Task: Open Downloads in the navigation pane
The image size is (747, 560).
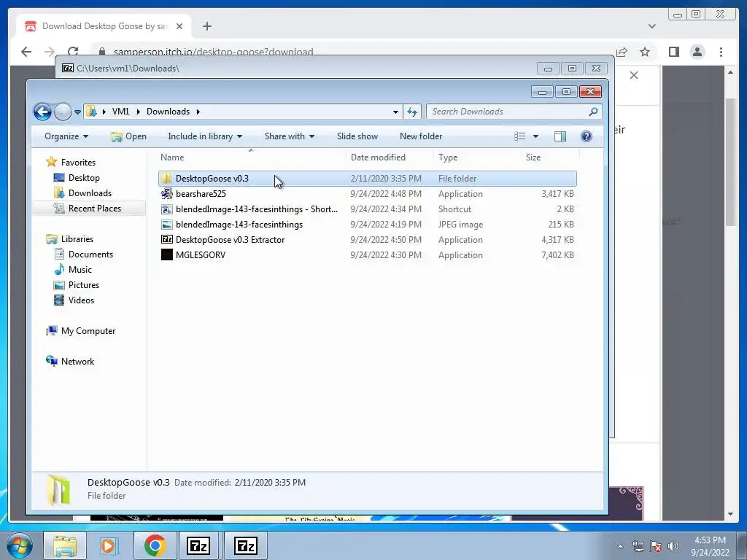Action: (90, 192)
